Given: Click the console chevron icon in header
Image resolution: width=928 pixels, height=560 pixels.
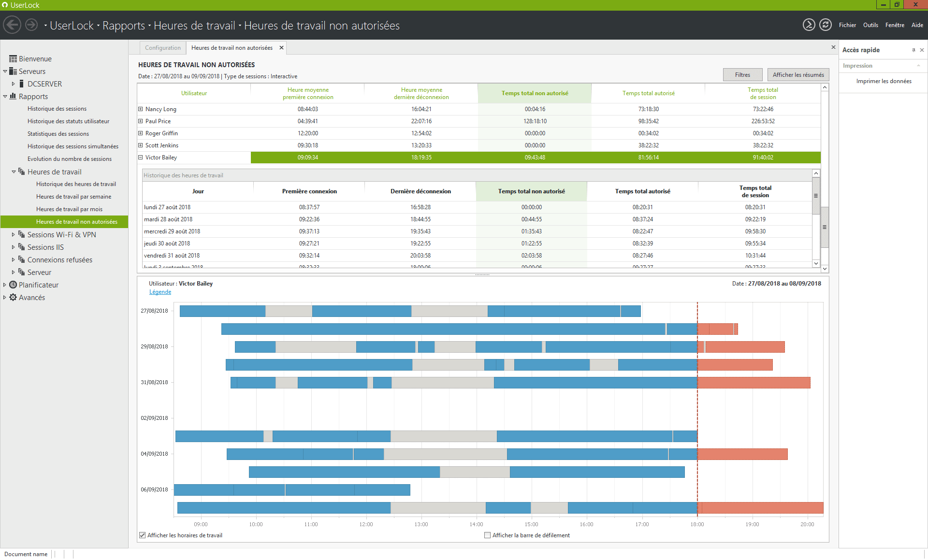Looking at the screenshot, I should (x=809, y=25).
